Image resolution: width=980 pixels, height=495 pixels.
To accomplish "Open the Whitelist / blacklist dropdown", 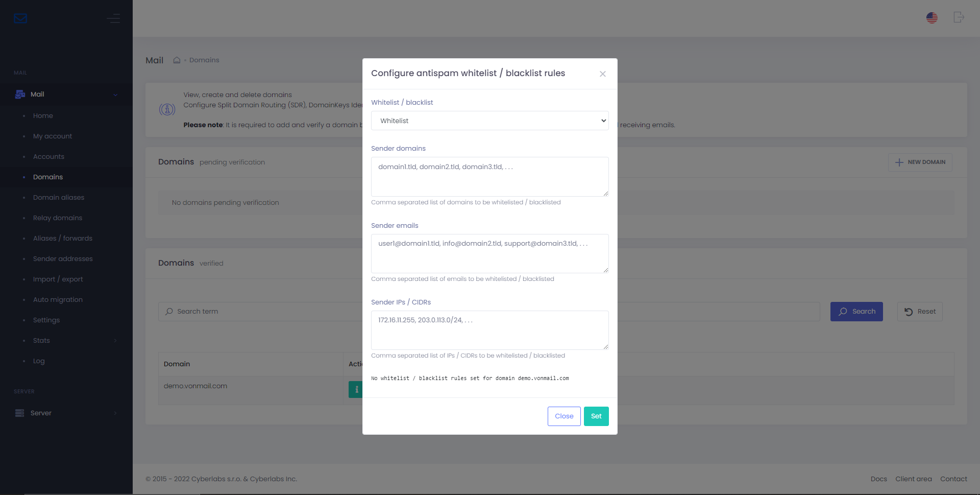I will tap(489, 121).
